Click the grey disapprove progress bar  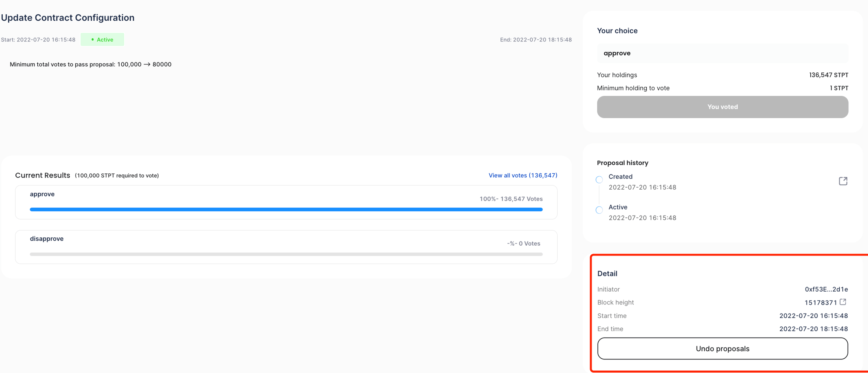point(286,254)
